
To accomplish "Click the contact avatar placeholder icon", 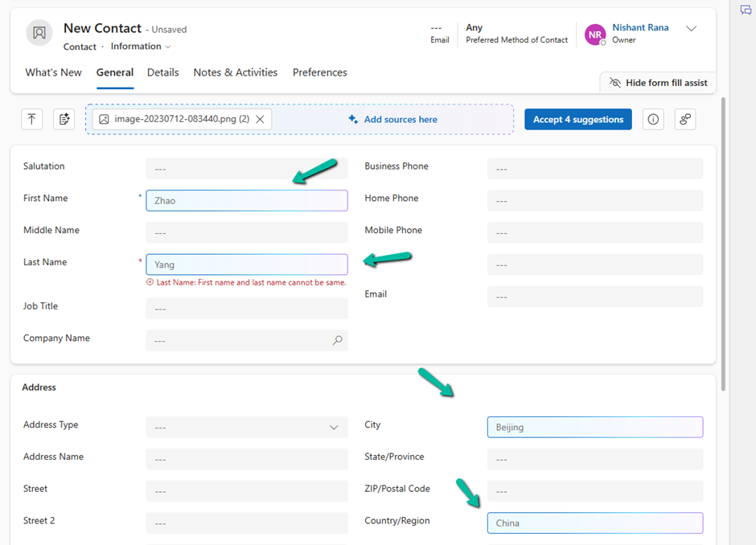I will [39, 33].
